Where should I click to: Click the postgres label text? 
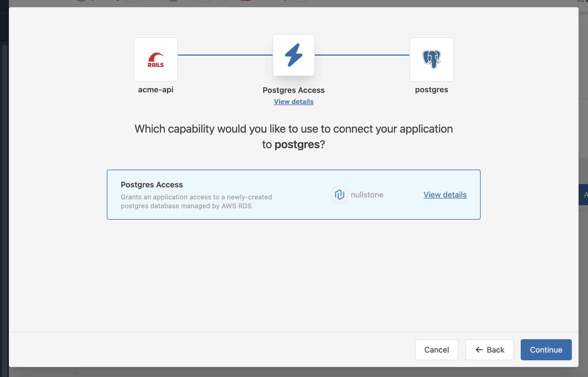coord(431,90)
